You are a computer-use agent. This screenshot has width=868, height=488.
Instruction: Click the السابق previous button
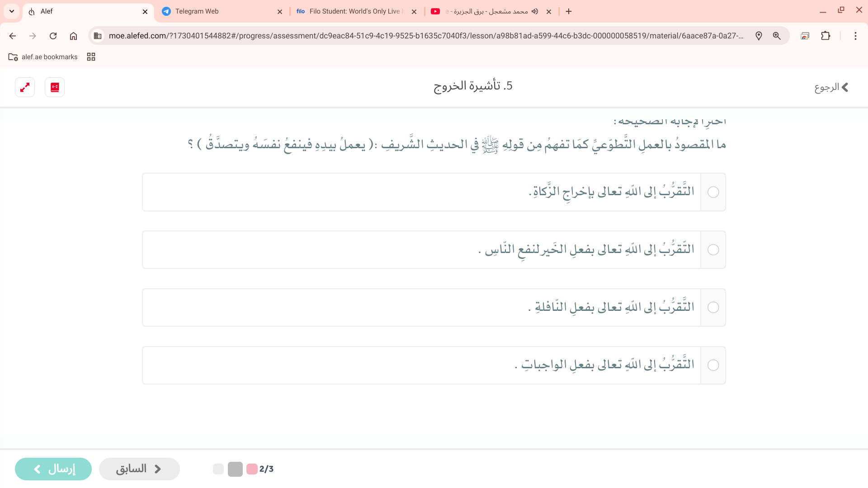click(139, 469)
